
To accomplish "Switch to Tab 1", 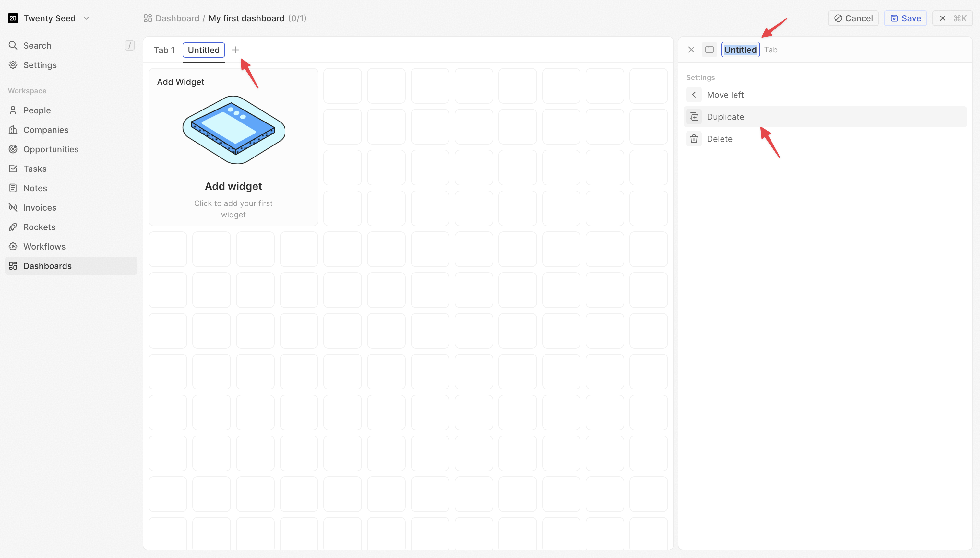I will (164, 50).
